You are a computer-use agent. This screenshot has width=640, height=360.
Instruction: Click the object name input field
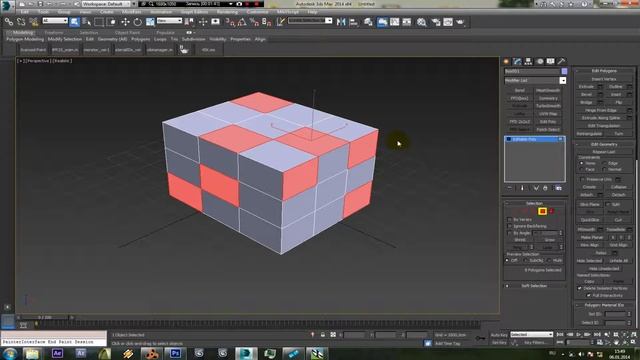[x=532, y=71]
